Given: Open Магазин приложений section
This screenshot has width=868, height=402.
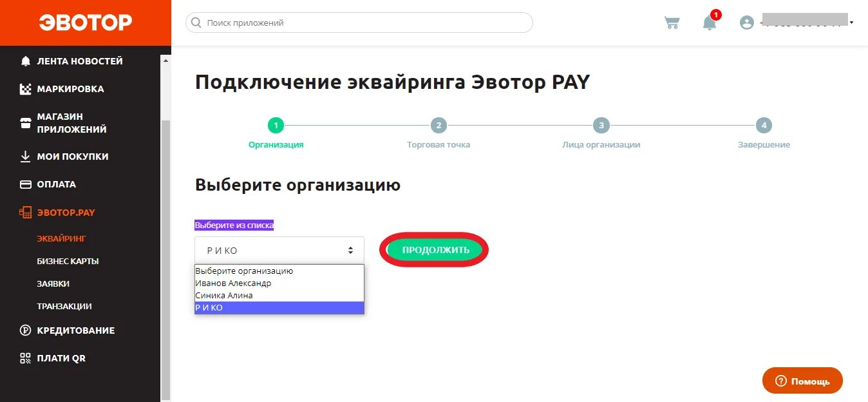Looking at the screenshot, I should (72, 123).
